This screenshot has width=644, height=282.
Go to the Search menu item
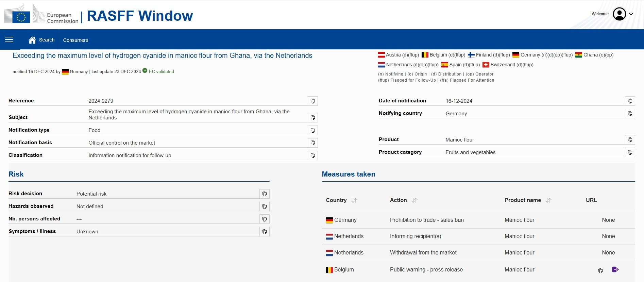tap(47, 40)
